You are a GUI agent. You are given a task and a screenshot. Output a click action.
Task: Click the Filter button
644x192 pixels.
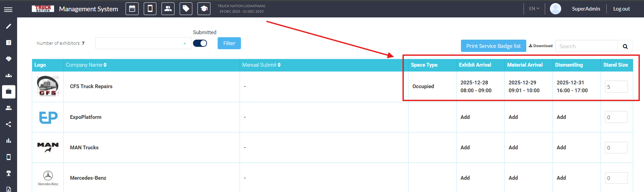(229, 43)
